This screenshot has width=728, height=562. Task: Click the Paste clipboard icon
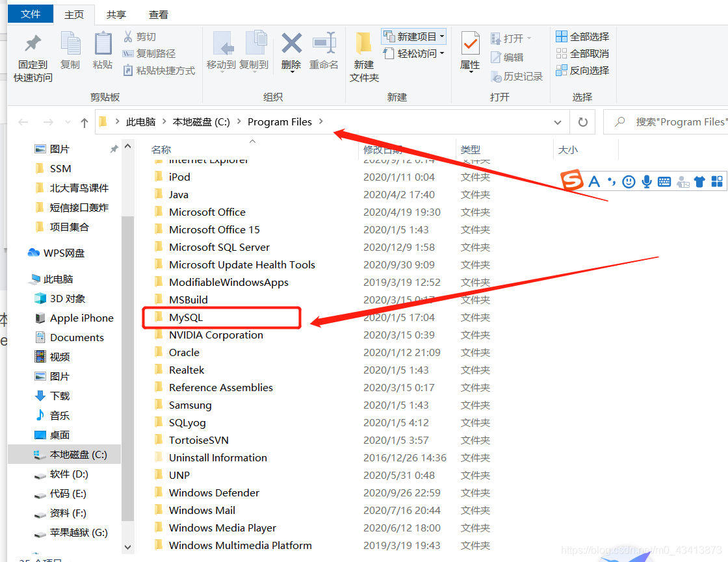tap(103, 43)
